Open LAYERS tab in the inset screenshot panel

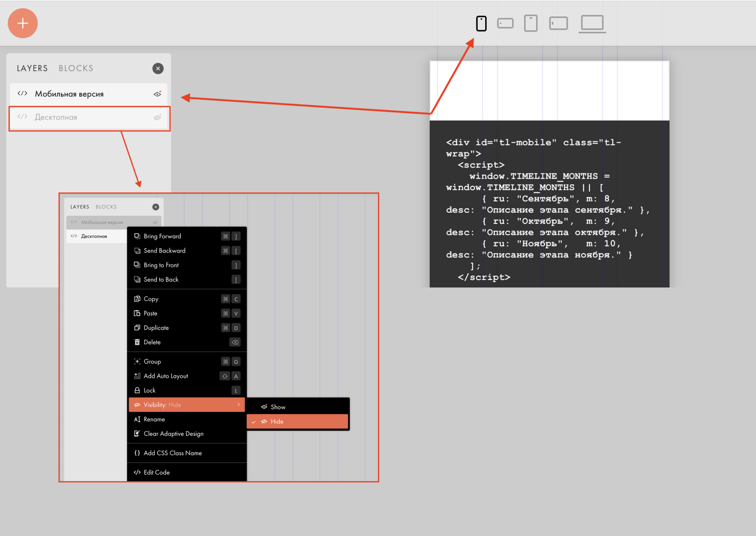[80, 207]
